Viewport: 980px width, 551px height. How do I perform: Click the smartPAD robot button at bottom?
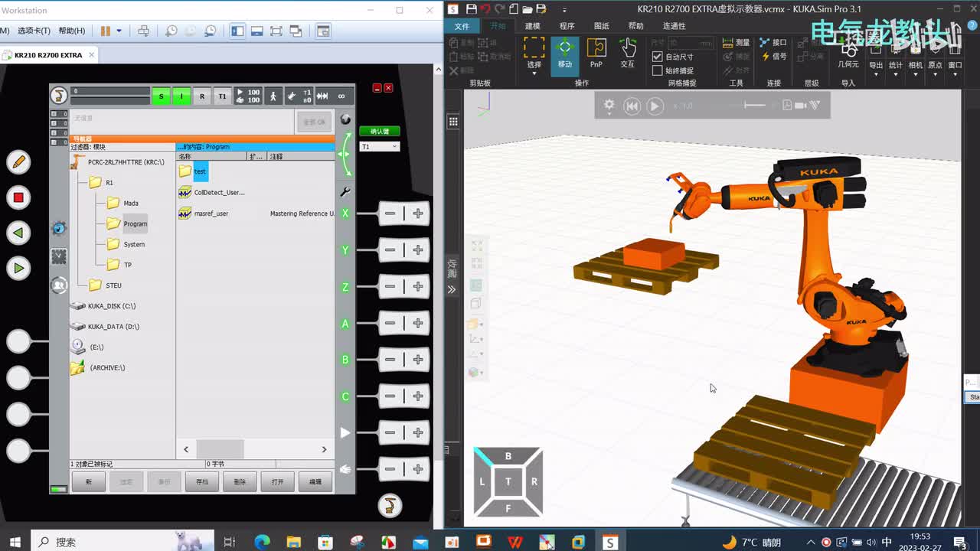click(x=390, y=505)
